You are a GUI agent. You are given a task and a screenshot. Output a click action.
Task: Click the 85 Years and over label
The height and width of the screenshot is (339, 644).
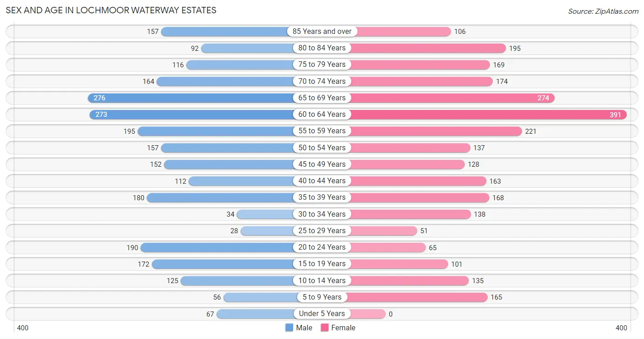(322, 31)
